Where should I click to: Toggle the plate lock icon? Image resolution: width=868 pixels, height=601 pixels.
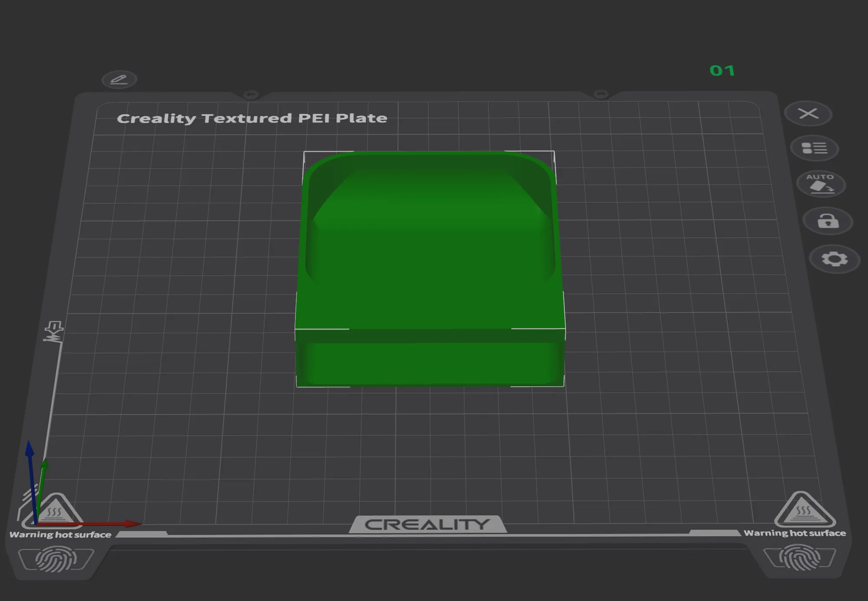[x=828, y=221]
